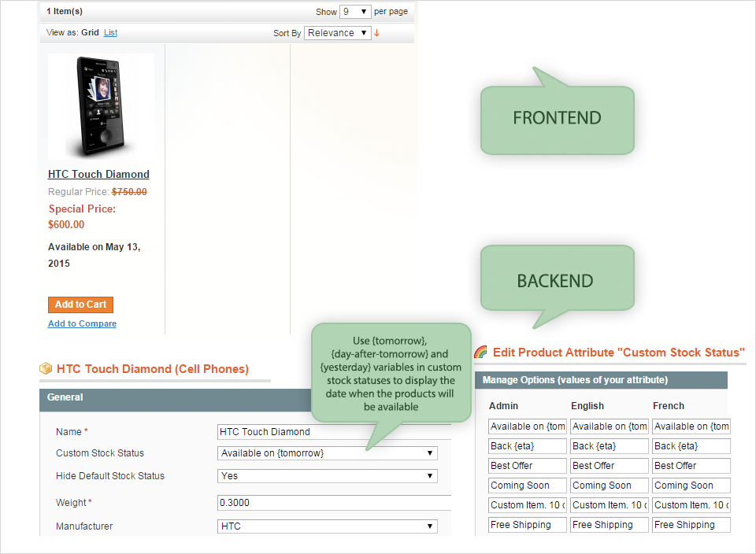Click the "Weight" field label
Screen dimensions: 756x554
coord(71,502)
